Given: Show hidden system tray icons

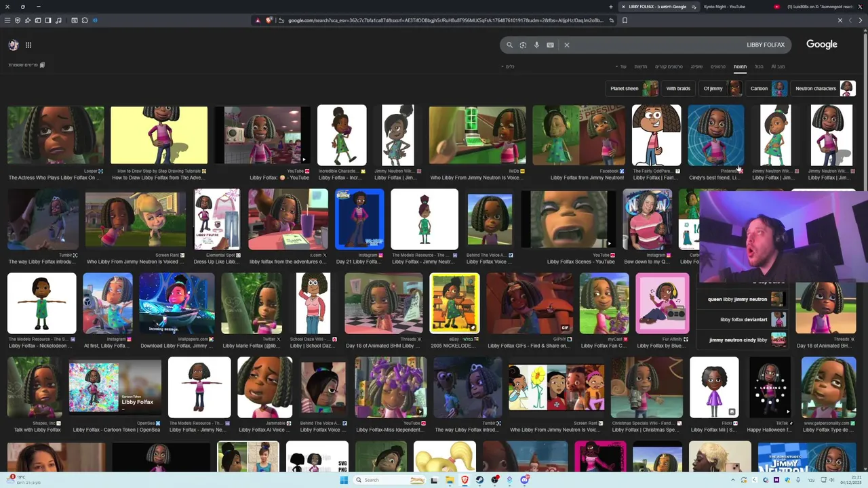Looking at the screenshot, I should click(x=733, y=480).
